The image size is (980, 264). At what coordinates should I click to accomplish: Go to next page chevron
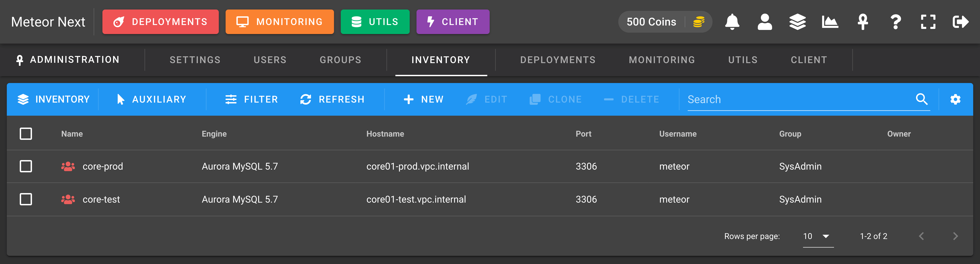tap(955, 236)
